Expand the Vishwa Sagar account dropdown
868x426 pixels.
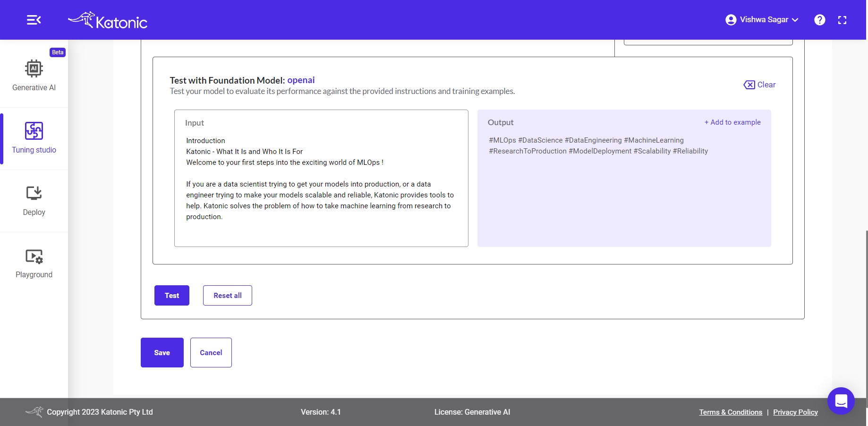pos(795,20)
